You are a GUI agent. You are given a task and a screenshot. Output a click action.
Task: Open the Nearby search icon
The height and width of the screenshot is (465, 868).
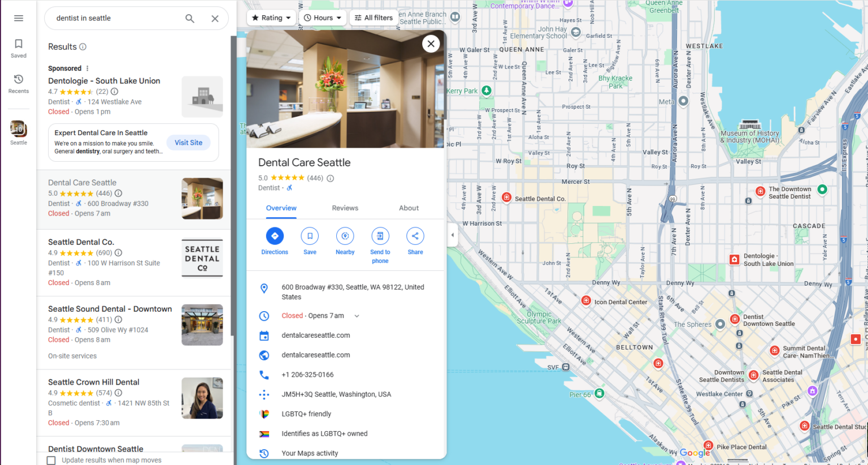(x=345, y=236)
